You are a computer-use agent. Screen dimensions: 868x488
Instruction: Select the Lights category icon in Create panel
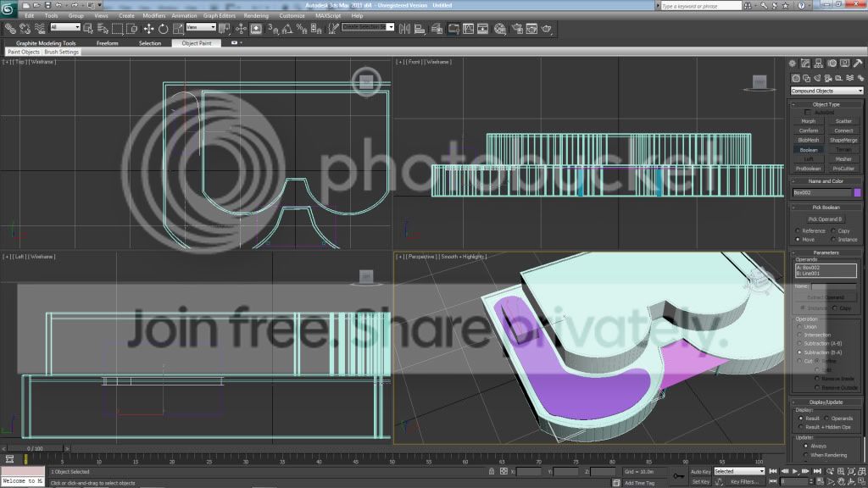pyautogui.click(x=818, y=79)
